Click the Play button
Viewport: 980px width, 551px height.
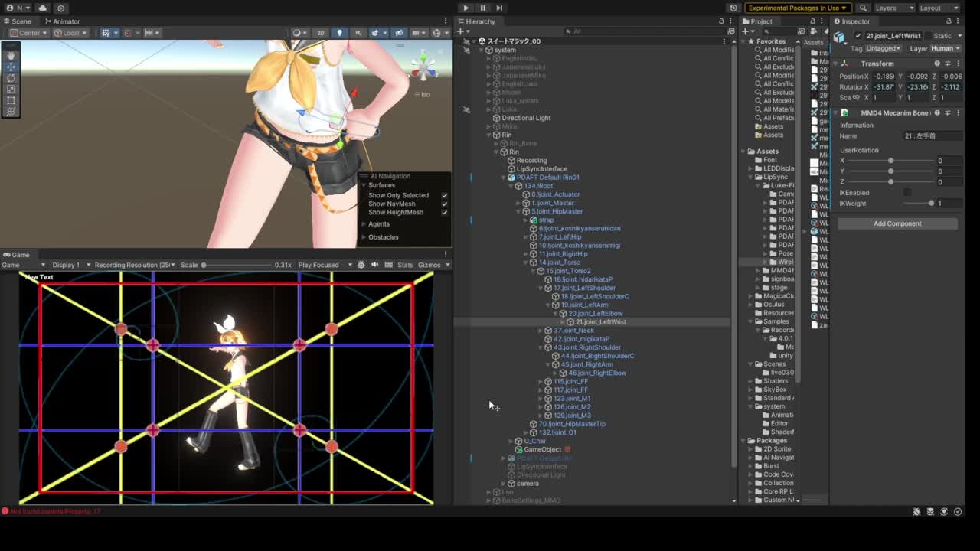click(x=465, y=8)
